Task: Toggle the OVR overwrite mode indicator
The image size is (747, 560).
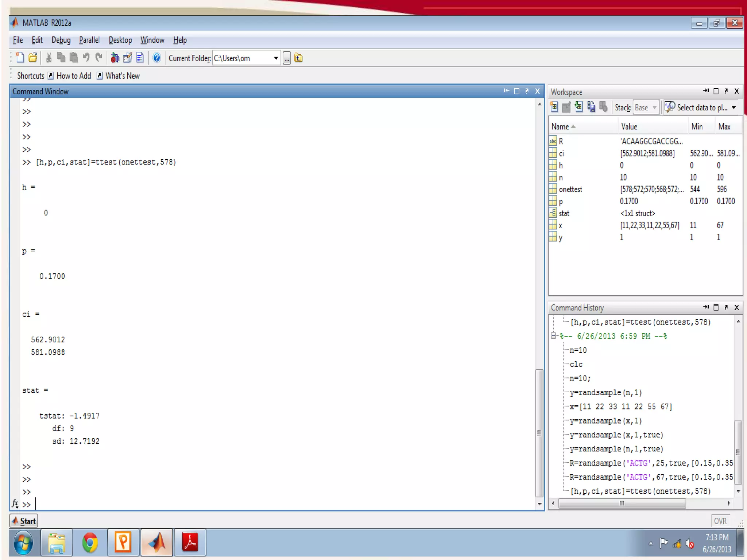Action: click(x=720, y=521)
